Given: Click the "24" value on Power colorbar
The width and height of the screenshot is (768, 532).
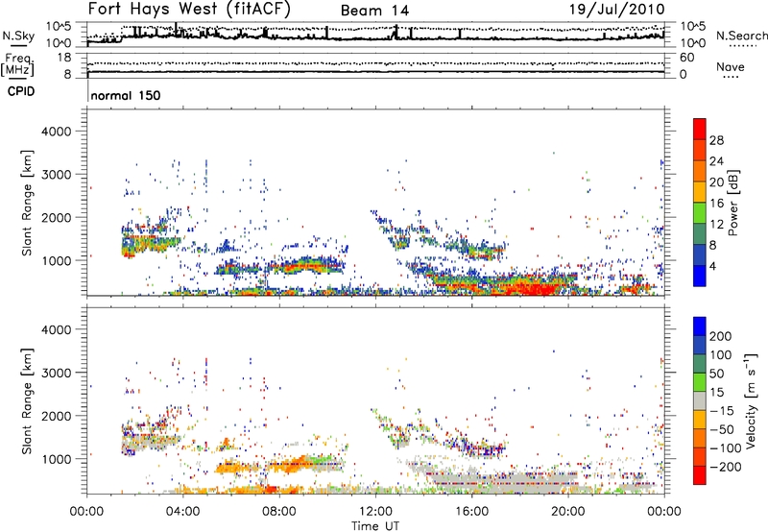Looking at the screenshot, I should click(x=716, y=161).
